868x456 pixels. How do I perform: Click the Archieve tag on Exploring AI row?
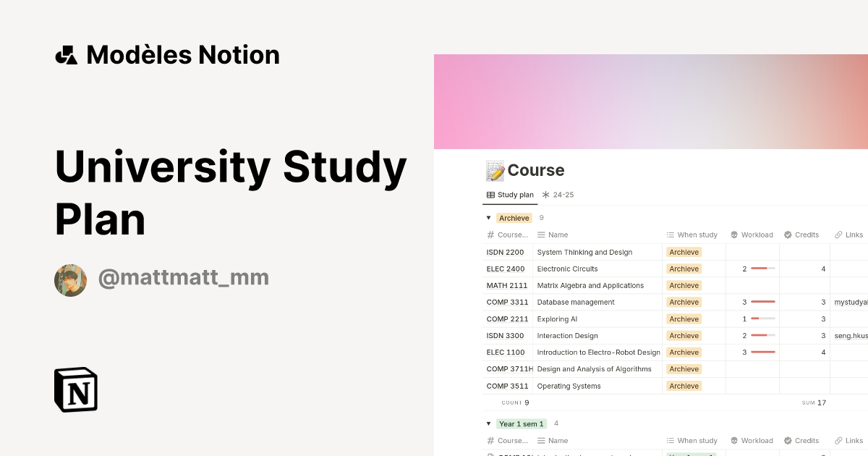point(684,318)
